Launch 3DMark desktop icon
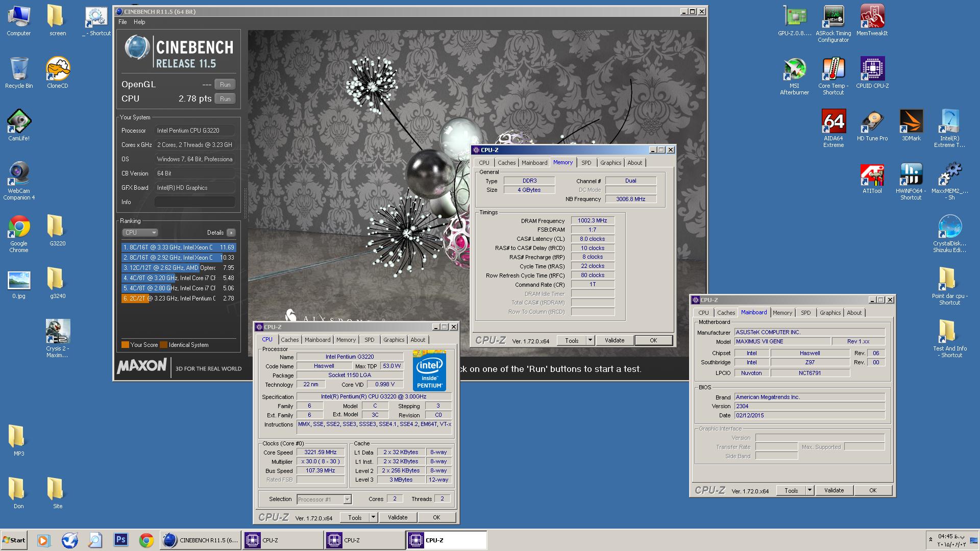The width and height of the screenshot is (980, 551). (x=911, y=126)
